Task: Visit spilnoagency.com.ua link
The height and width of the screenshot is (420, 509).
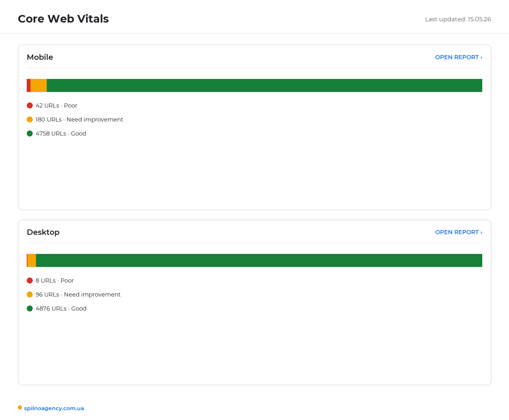Action: click(x=54, y=408)
